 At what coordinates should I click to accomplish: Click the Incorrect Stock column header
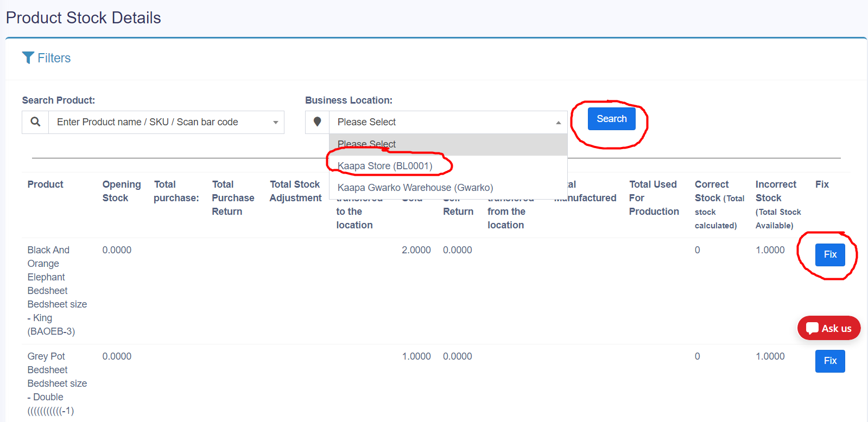point(776,191)
